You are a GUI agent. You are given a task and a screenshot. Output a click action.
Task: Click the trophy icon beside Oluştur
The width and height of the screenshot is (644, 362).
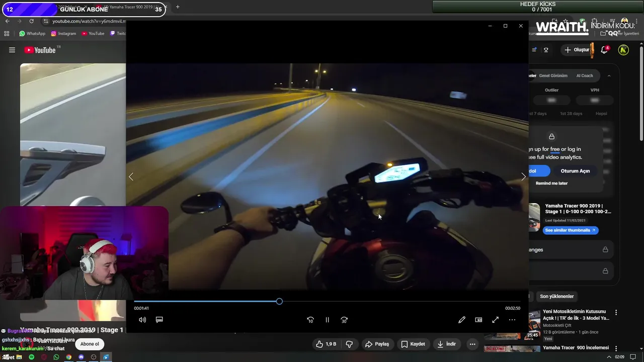[546, 50]
